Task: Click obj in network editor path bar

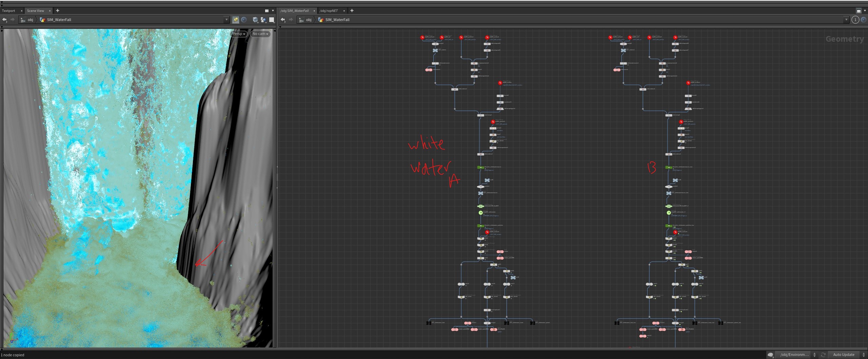Action: coord(305,20)
